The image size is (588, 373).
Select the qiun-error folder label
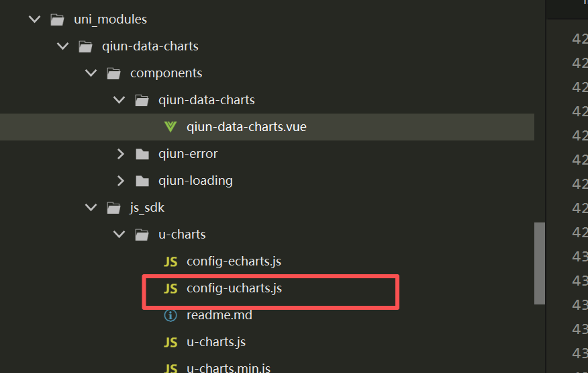click(188, 154)
